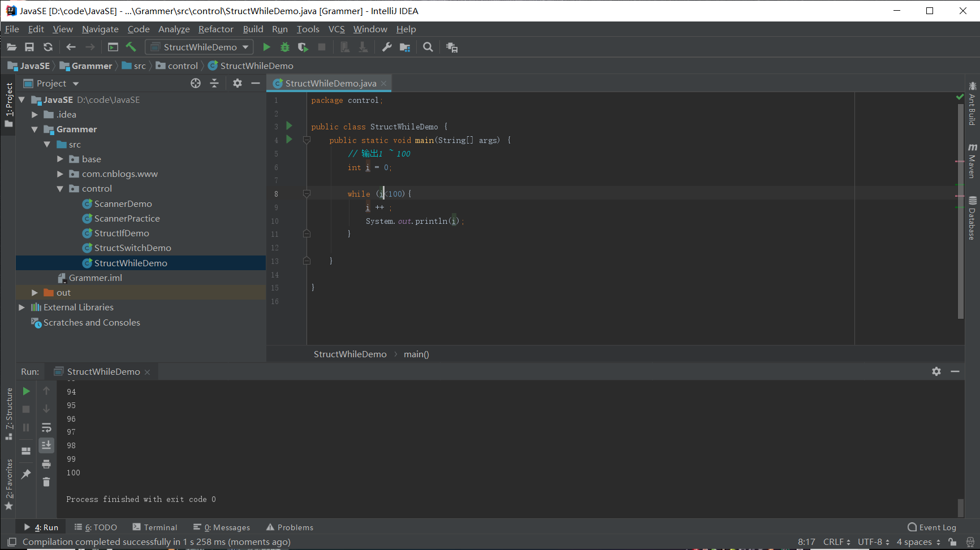Open Project Structure from the toolbar
Image resolution: width=980 pixels, height=550 pixels.
(405, 47)
